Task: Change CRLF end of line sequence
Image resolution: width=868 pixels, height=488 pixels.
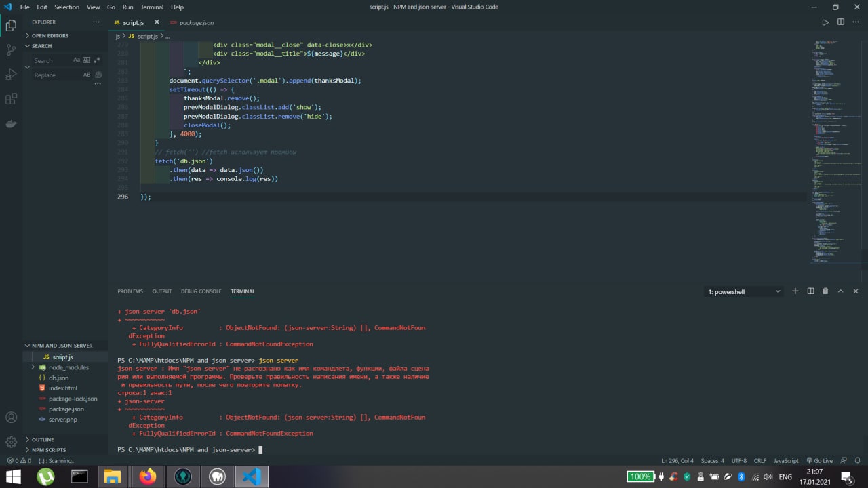Action: click(x=759, y=460)
